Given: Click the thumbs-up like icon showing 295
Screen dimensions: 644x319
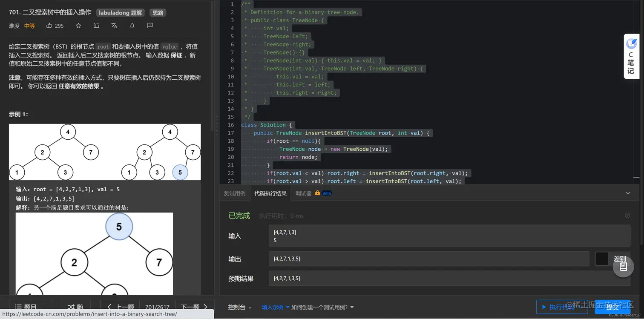Looking at the screenshot, I should 55,26.
